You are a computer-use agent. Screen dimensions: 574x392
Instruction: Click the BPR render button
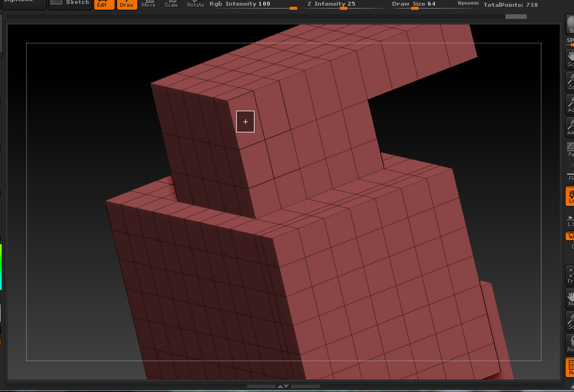click(569, 25)
